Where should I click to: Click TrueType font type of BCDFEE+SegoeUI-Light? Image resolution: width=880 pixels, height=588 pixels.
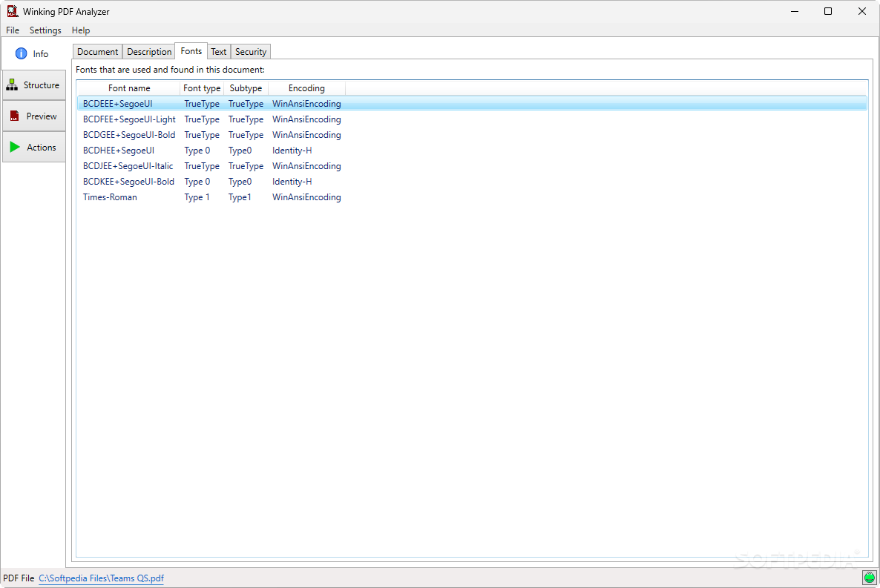point(202,119)
